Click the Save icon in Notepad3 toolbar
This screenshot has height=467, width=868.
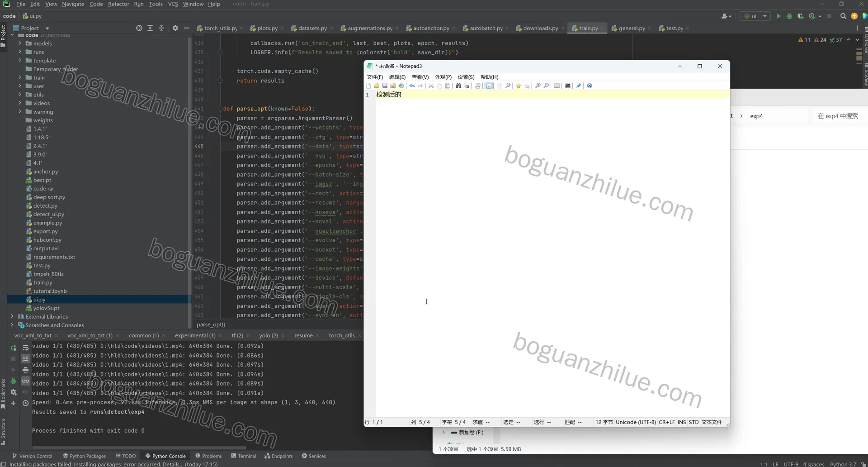[x=385, y=86]
